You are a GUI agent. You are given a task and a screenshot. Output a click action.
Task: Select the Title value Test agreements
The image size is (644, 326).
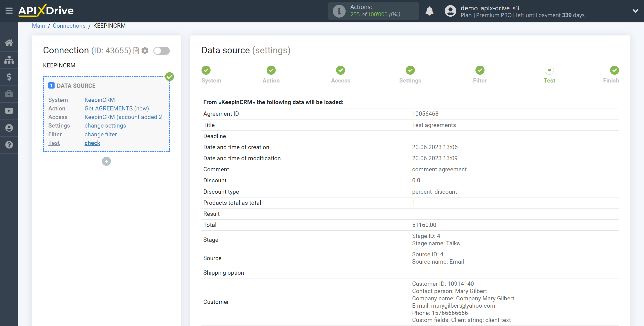tap(434, 125)
